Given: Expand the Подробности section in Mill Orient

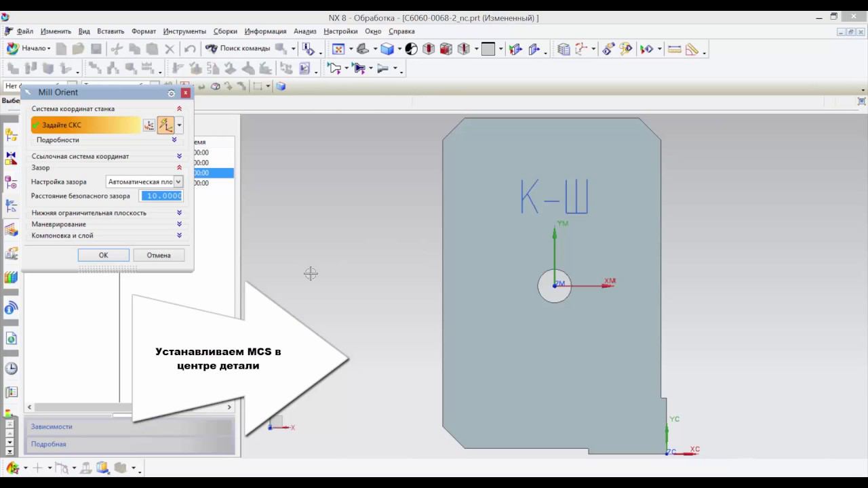Looking at the screenshot, I should tap(174, 140).
